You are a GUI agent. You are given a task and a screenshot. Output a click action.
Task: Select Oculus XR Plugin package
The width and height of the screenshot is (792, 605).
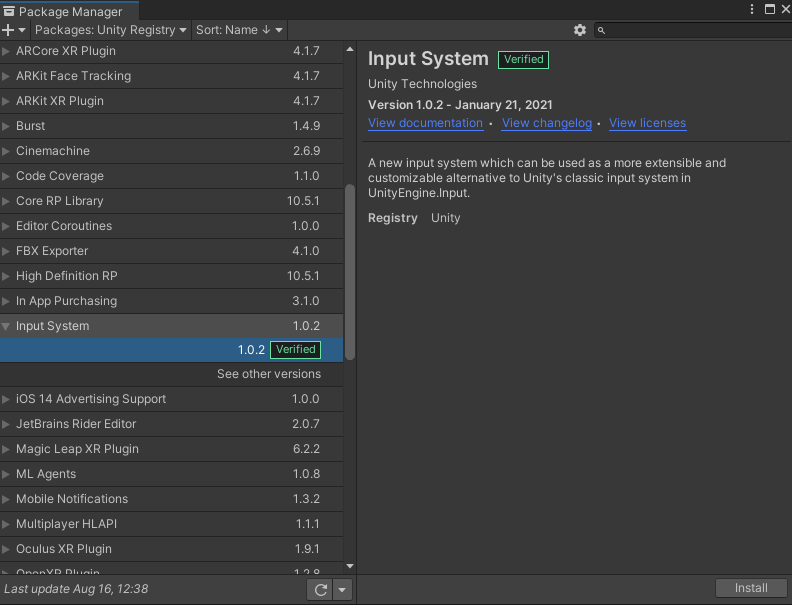pos(171,549)
